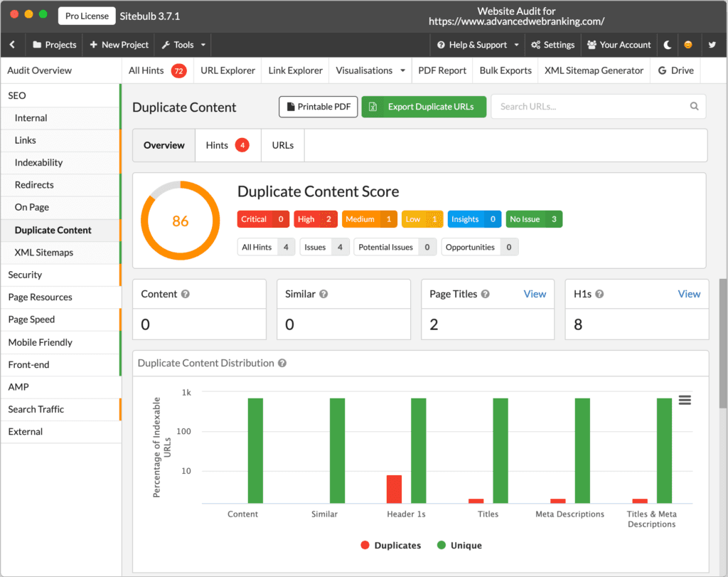Select Page Resources in sidebar
Viewport: 728px width, 577px height.
[60, 297]
